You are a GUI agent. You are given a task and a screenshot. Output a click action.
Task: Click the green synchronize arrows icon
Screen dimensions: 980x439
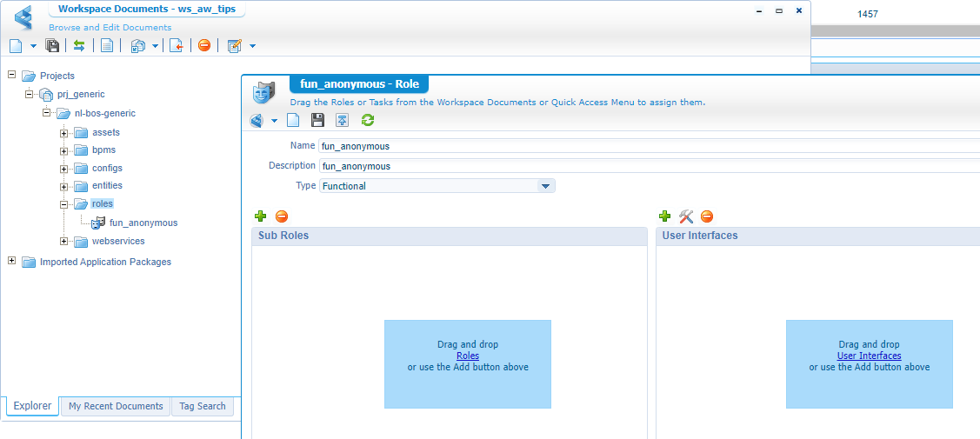tap(79, 45)
